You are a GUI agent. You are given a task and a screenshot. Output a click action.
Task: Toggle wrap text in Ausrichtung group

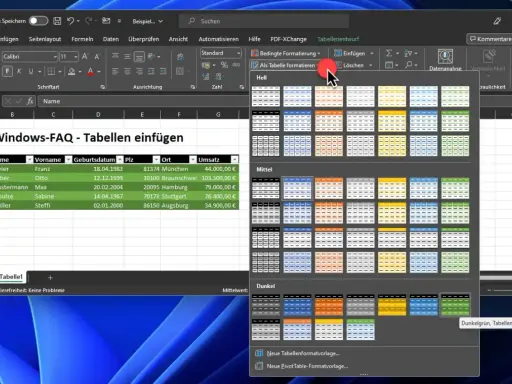tap(180, 57)
